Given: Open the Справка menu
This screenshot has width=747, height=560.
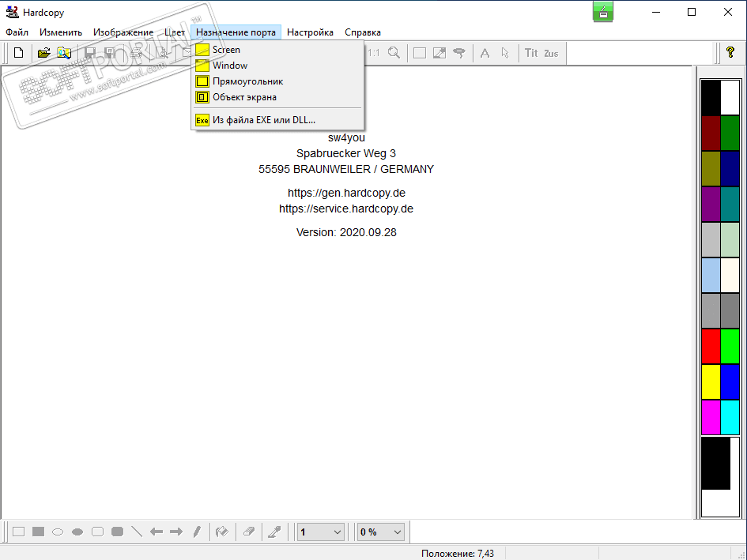Looking at the screenshot, I should tap(363, 32).
